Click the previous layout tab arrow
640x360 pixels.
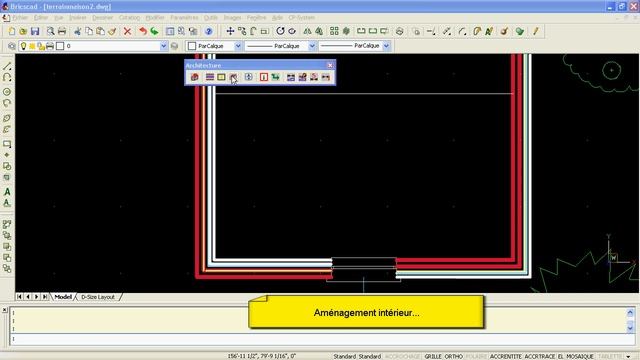28,297
